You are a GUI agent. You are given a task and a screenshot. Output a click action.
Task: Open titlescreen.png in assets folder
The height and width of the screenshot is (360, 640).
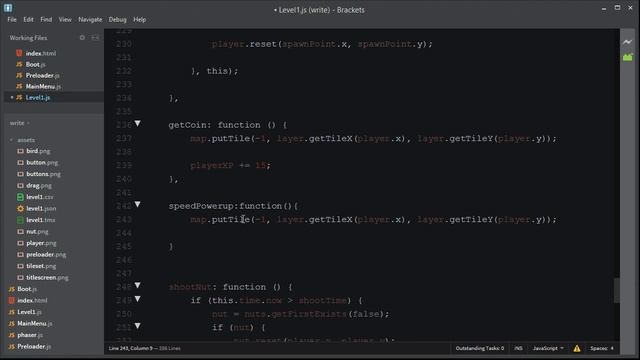coord(47,277)
